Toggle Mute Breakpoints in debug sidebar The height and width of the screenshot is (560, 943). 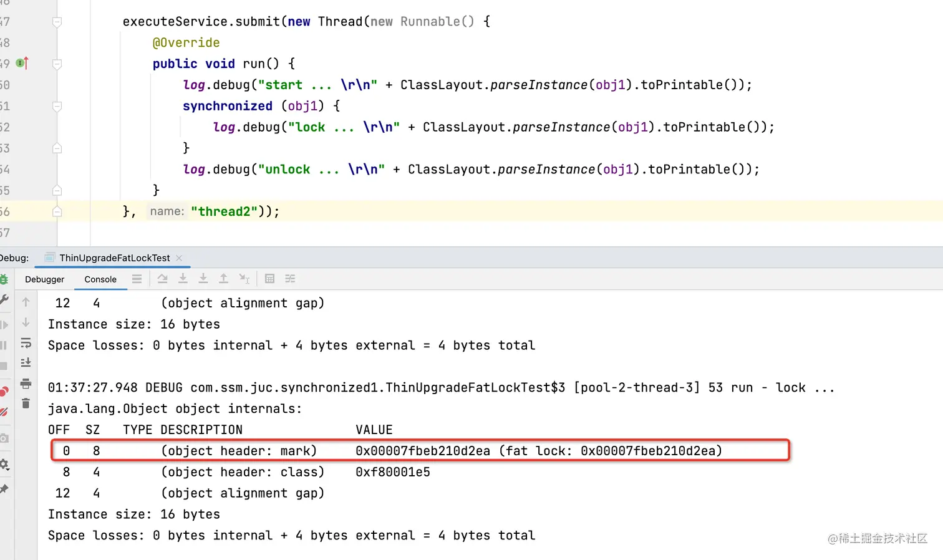pyautogui.click(x=4, y=412)
